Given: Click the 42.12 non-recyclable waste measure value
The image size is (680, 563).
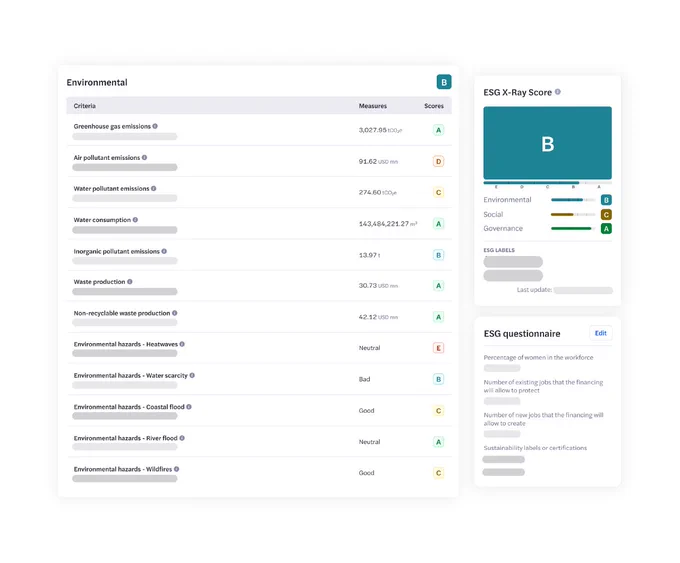Looking at the screenshot, I should click(368, 317).
